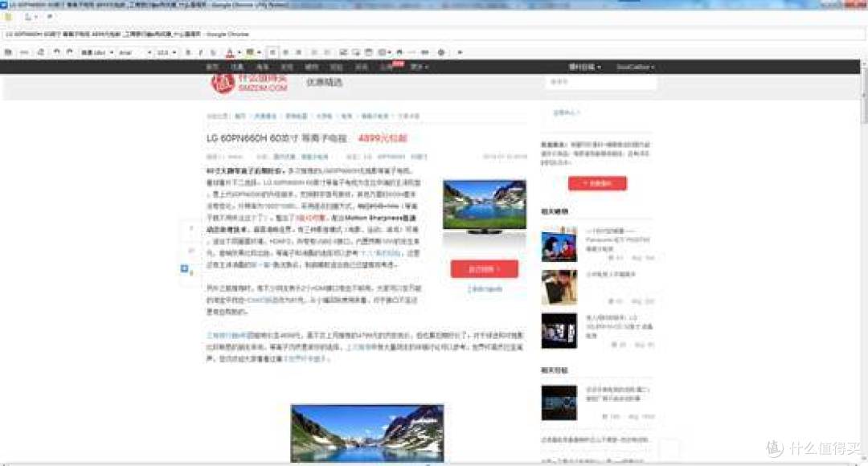The image size is (868, 466).
Task: Click the redo arrow in the editor toolbar
Action: tap(70, 52)
